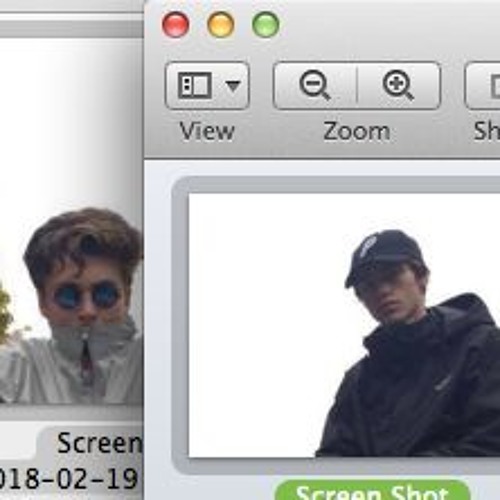Click the zoom out magnifier icon
The width and height of the screenshot is (500, 500).
[x=315, y=85]
